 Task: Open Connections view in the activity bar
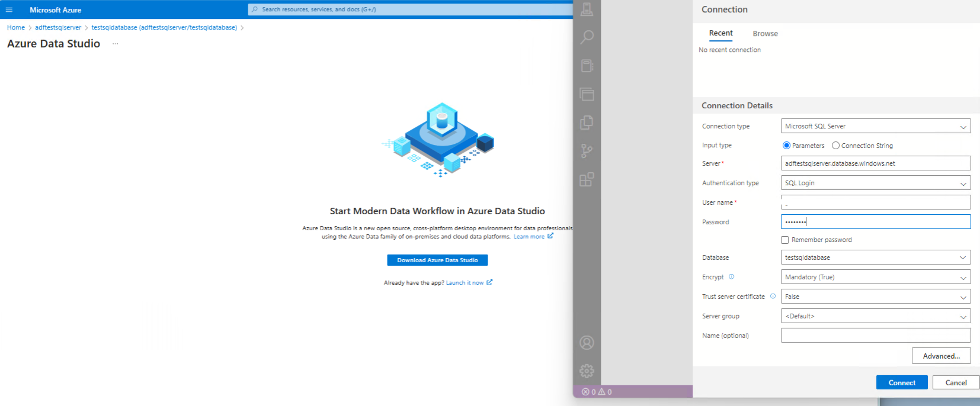[x=587, y=9]
